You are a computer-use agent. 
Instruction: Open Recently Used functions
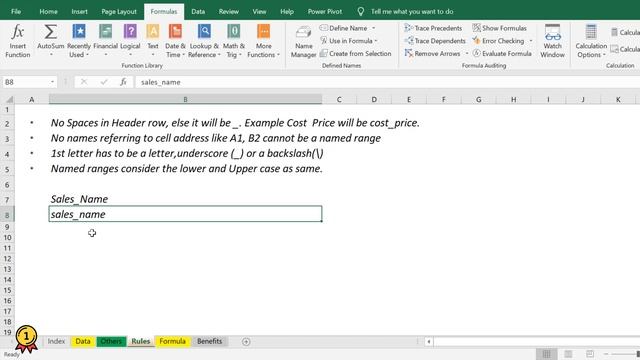tap(79, 41)
